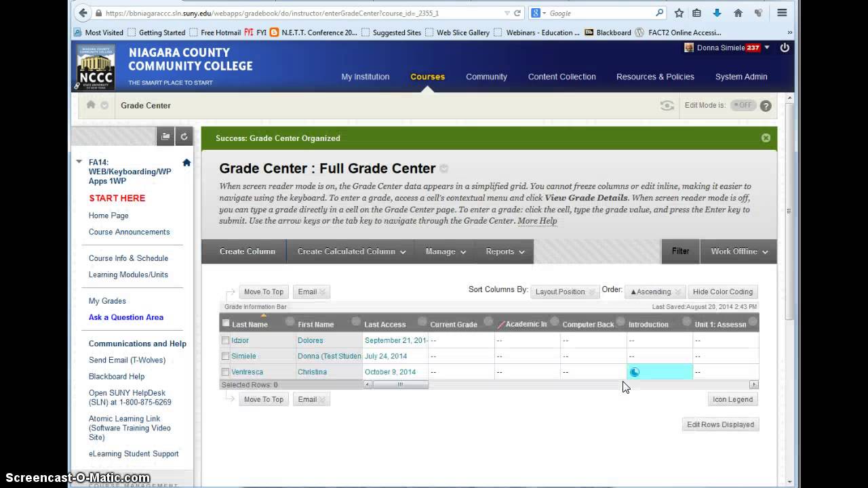Open the folder icon above course menu

point(165,136)
